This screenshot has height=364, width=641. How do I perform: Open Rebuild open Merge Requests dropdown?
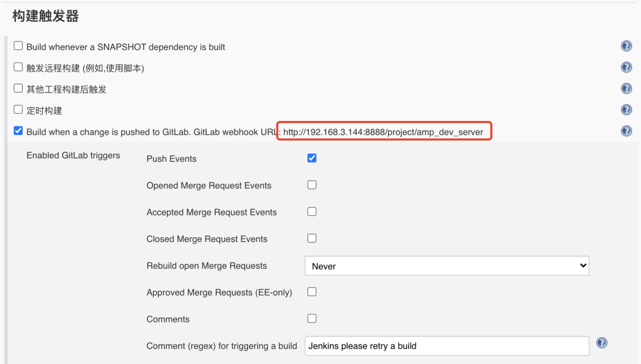click(x=447, y=266)
